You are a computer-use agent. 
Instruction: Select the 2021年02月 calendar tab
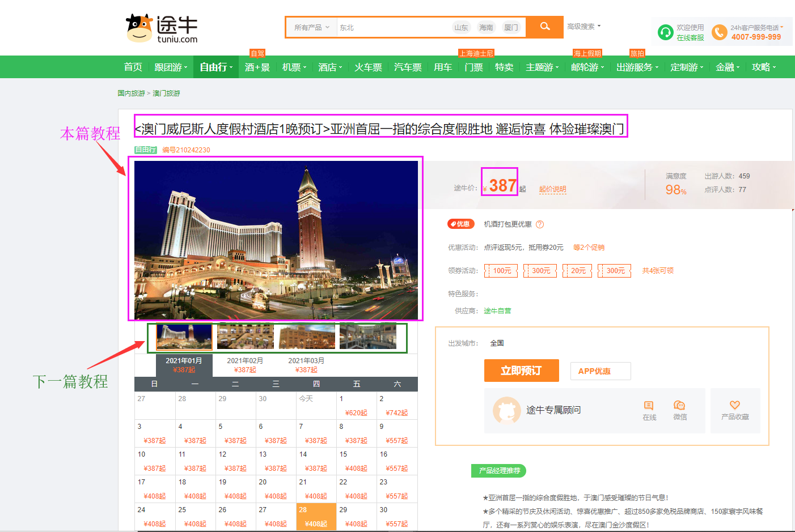[245, 365]
